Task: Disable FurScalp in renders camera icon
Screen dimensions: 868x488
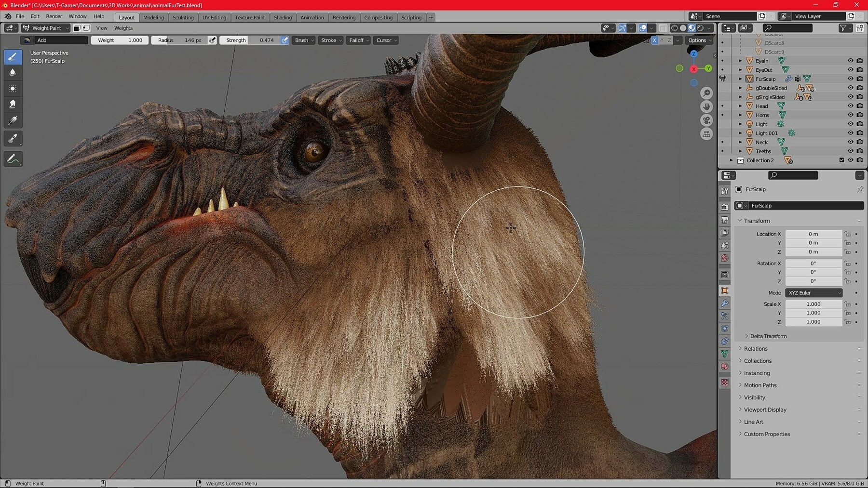Action: (x=859, y=79)
